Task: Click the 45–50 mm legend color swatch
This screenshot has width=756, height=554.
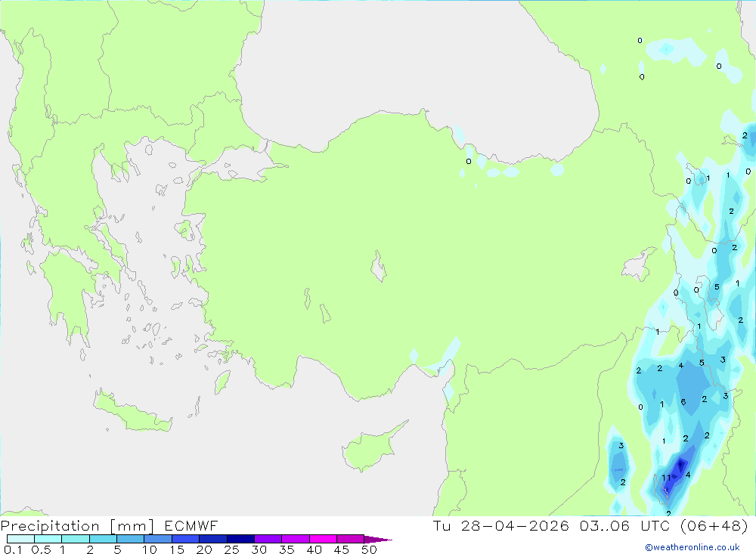Action: pyautogui.click(x=351, y=539)
